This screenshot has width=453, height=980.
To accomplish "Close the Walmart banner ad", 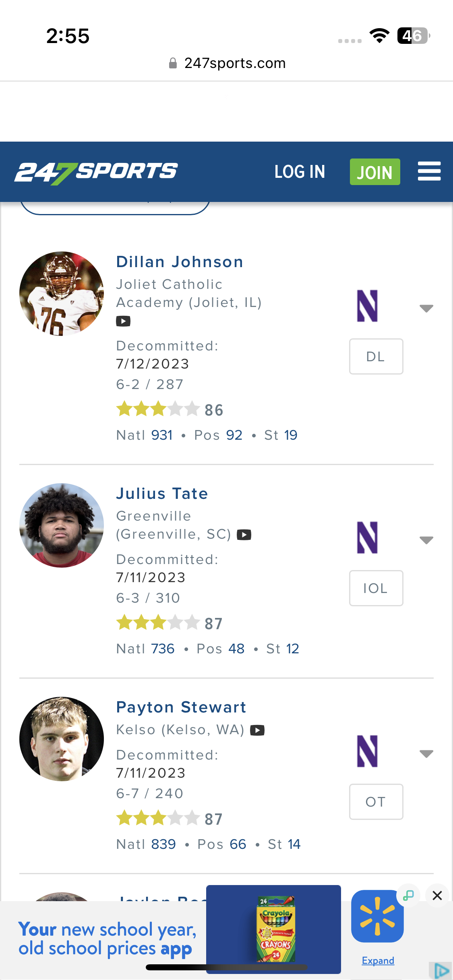I will pos(437,896).
